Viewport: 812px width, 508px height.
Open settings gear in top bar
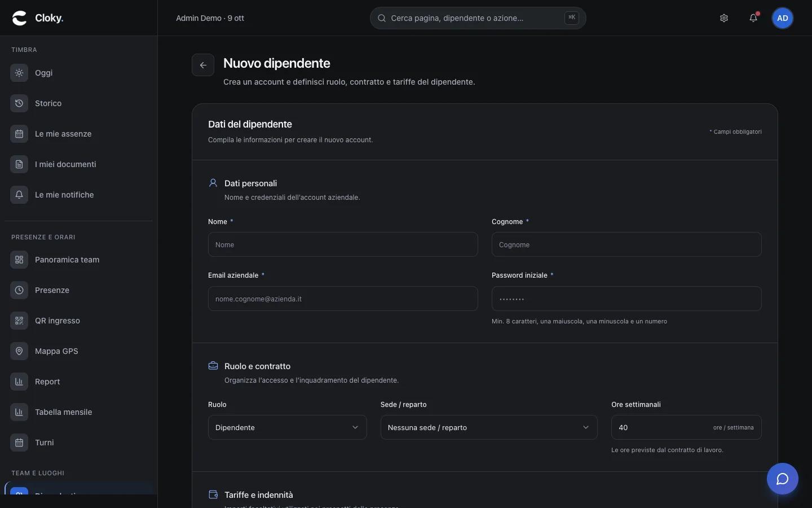coord(724,18)
